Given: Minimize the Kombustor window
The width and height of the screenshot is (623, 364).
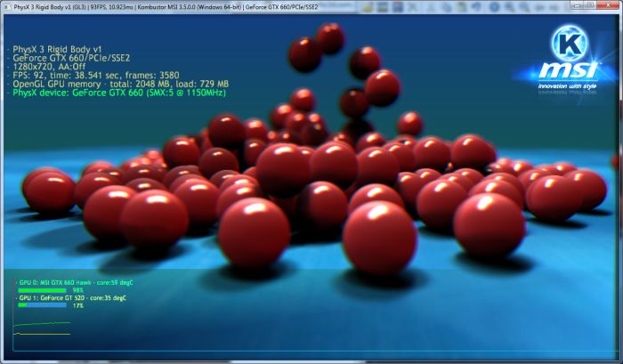Looking at the screenshot, I should point(578,5).
